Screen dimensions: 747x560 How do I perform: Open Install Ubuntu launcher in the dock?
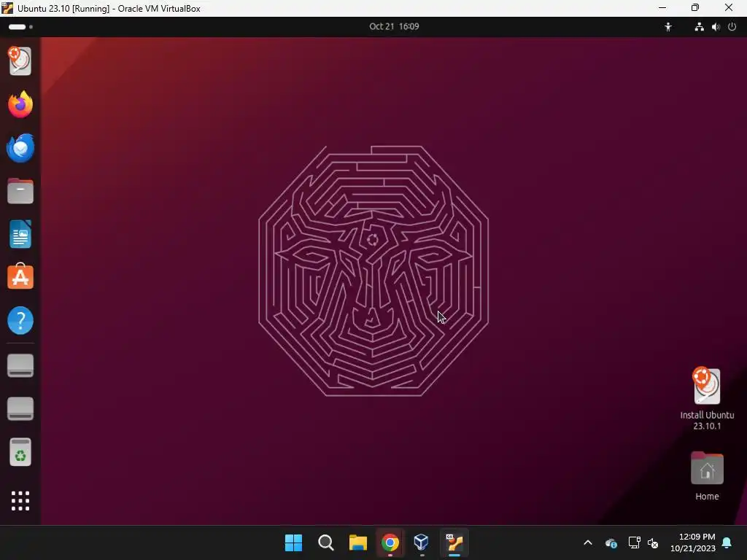(x=20, y=61)
